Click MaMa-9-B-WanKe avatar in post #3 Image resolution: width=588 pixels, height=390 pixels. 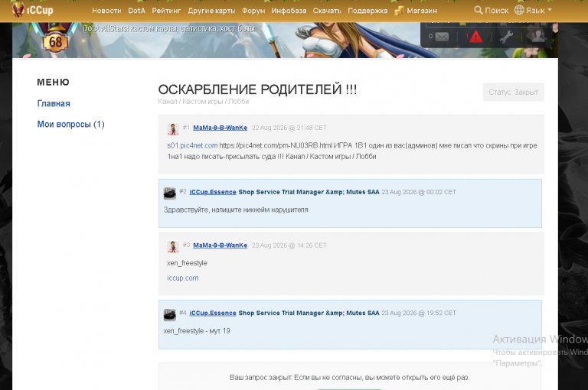tap(173, 247)
